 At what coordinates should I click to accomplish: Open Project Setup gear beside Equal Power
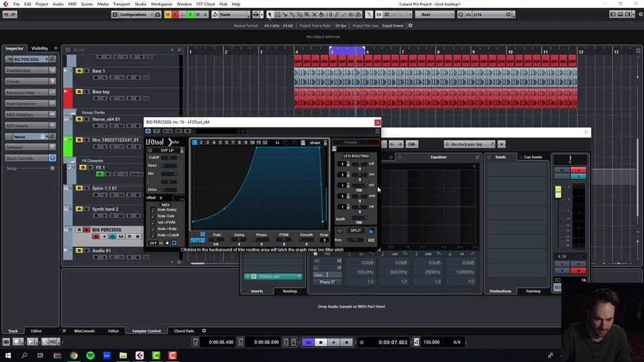pos(411,25)
